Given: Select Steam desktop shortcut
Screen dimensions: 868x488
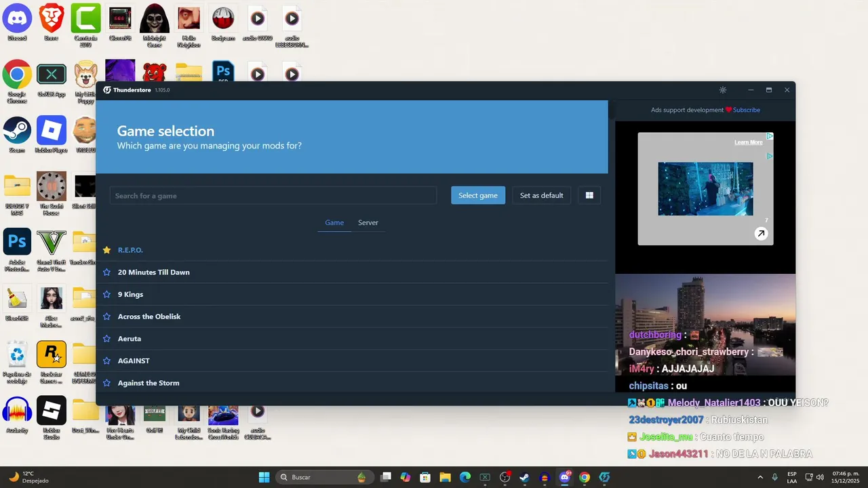Looking at the screenshot, I should pos(17,136).
